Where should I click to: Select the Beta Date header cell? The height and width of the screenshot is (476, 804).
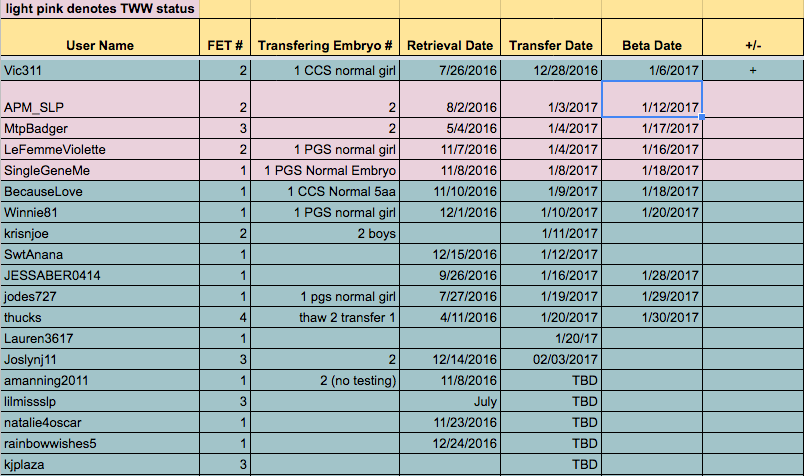652,45
